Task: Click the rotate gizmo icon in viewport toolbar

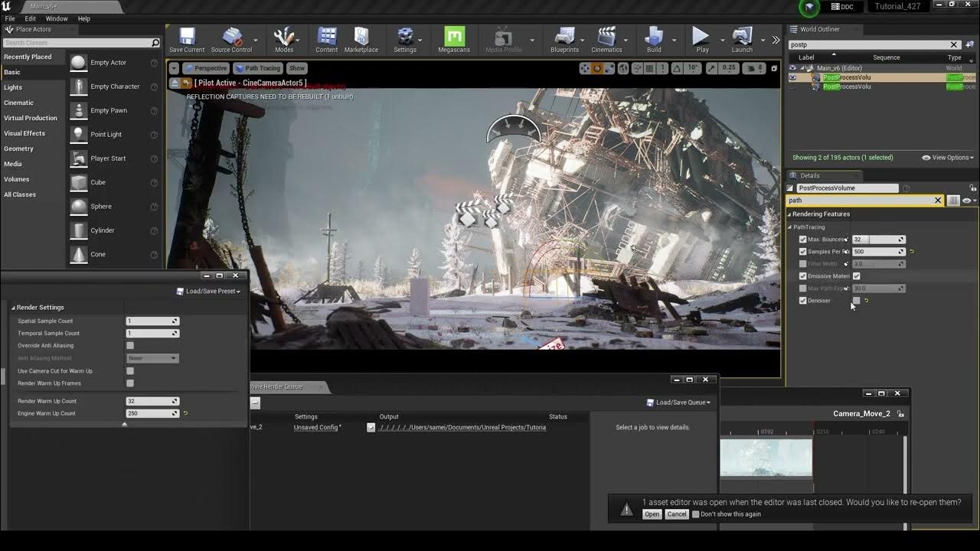Action: tap(597, 68)
